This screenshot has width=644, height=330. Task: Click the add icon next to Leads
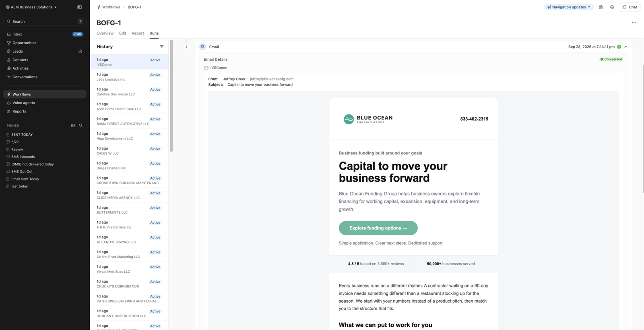coord(80,51)
